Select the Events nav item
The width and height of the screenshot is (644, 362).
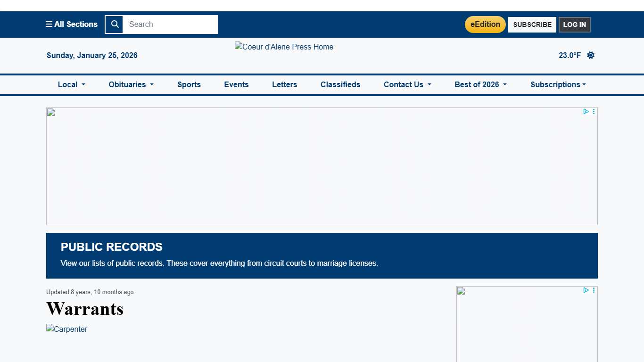236,85
